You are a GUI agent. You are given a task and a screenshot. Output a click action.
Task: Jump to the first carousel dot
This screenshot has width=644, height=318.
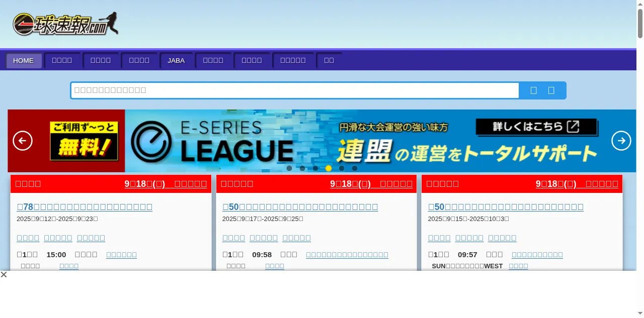pyautogui.click(x=289, y=168)
